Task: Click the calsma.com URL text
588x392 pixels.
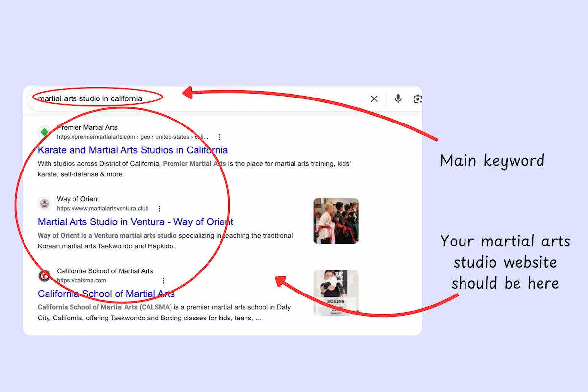Action: point(81,280)
